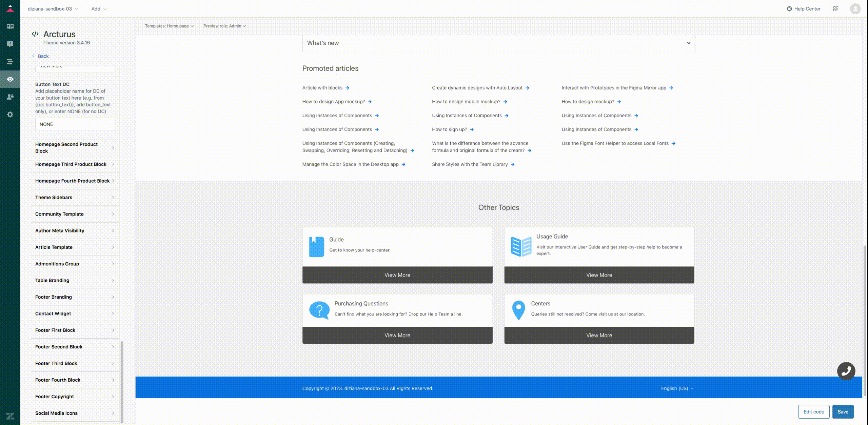Expand the Table Branding section
868x425 pixels.
click(75, 281)
